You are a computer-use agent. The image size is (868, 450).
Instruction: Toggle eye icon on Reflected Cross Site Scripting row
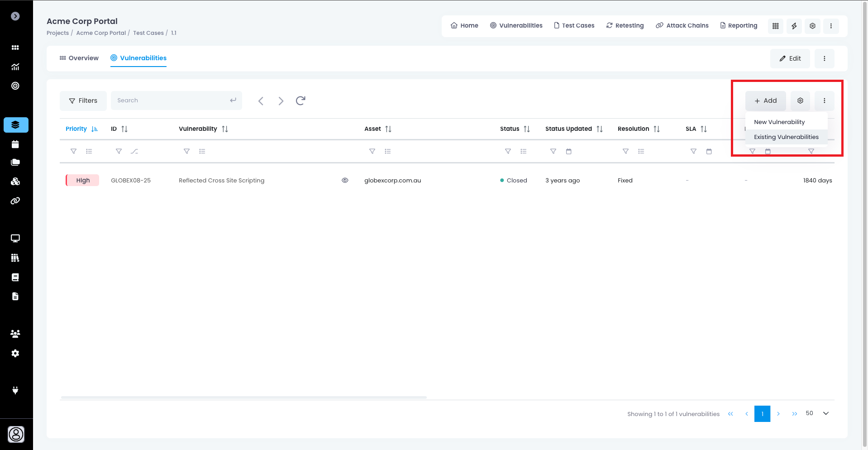point(345,180)
